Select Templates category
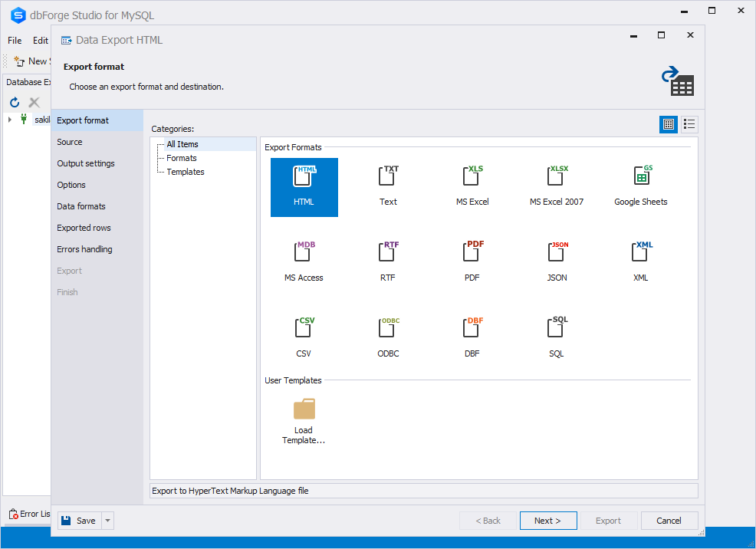The width and height of the screenshot is (756, 549). (185, 172)
